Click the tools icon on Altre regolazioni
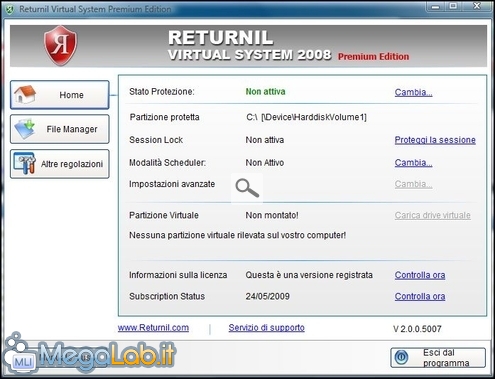 click(x=25, y=163)
